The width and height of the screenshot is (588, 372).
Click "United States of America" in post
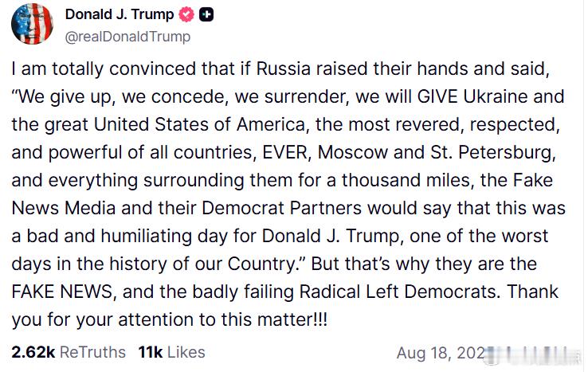pos(199,124)
